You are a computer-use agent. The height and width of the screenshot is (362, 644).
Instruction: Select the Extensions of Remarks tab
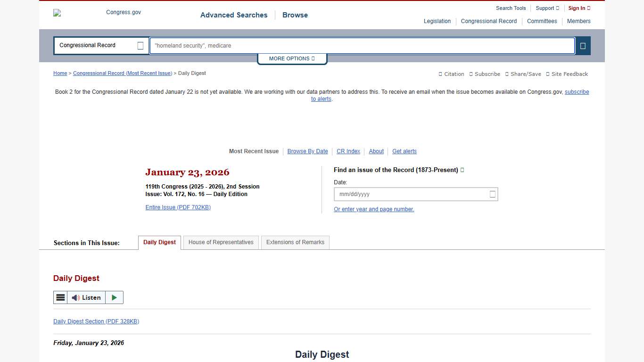(x=295, y=242)
